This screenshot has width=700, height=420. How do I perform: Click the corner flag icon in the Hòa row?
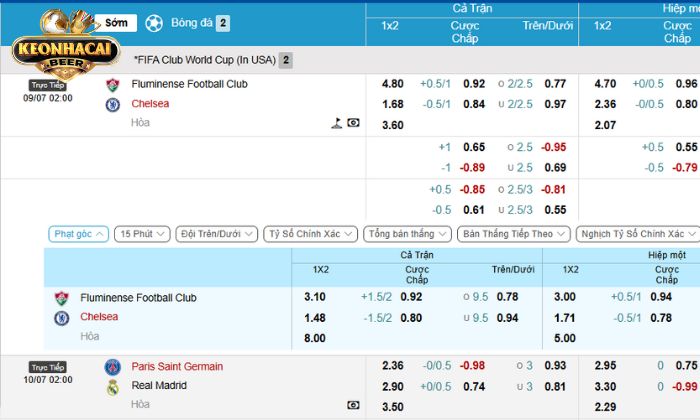point(337,124)
